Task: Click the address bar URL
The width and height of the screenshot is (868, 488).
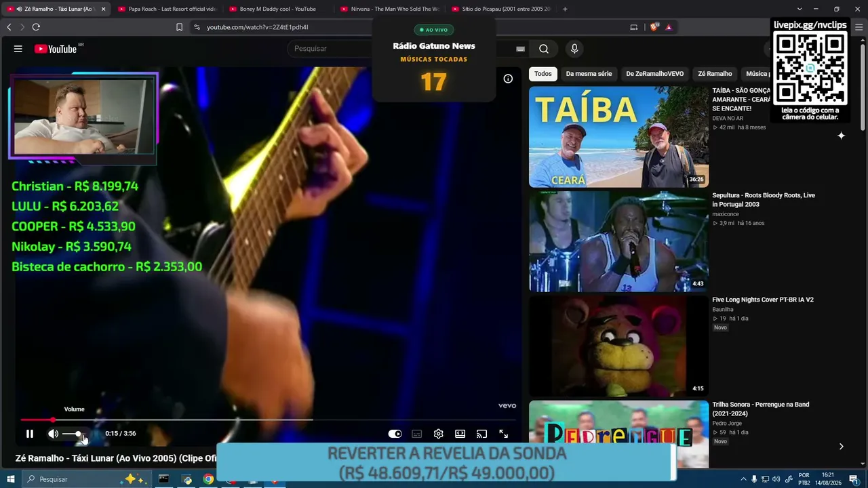Action: [258, 27]
